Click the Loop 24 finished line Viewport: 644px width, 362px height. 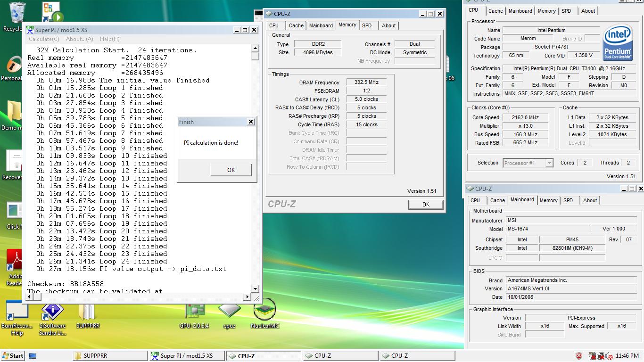[102, 261]
